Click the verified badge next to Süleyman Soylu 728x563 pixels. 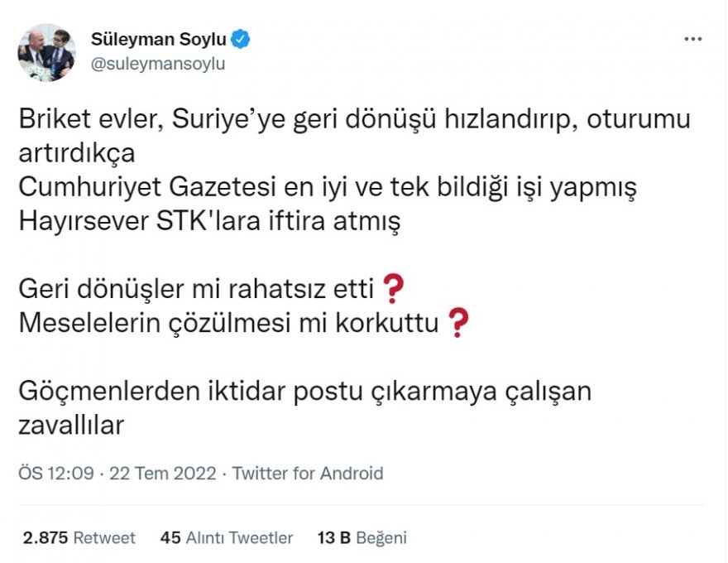[239, 36]
